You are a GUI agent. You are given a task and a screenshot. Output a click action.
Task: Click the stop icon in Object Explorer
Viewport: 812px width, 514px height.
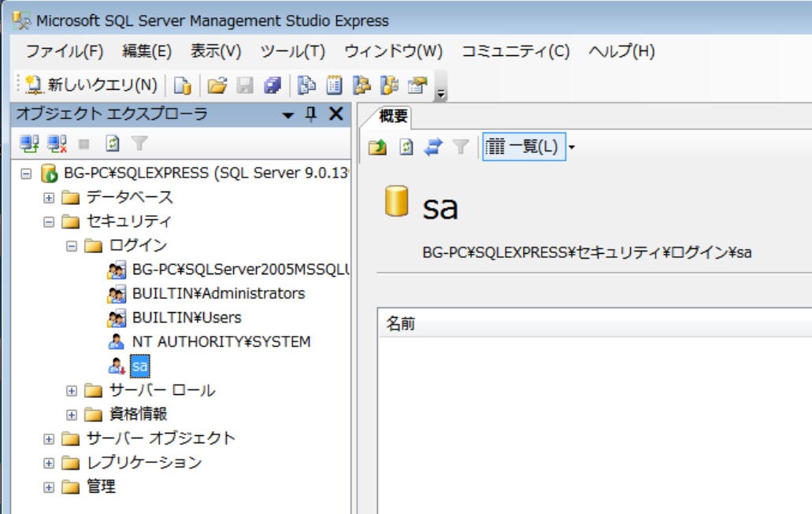coord(84,144)
